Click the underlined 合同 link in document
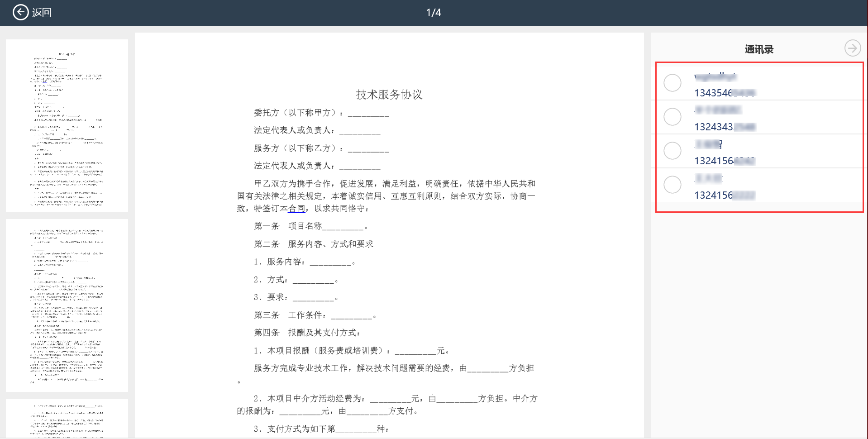868x439 pixels. [x=297, y=209]
